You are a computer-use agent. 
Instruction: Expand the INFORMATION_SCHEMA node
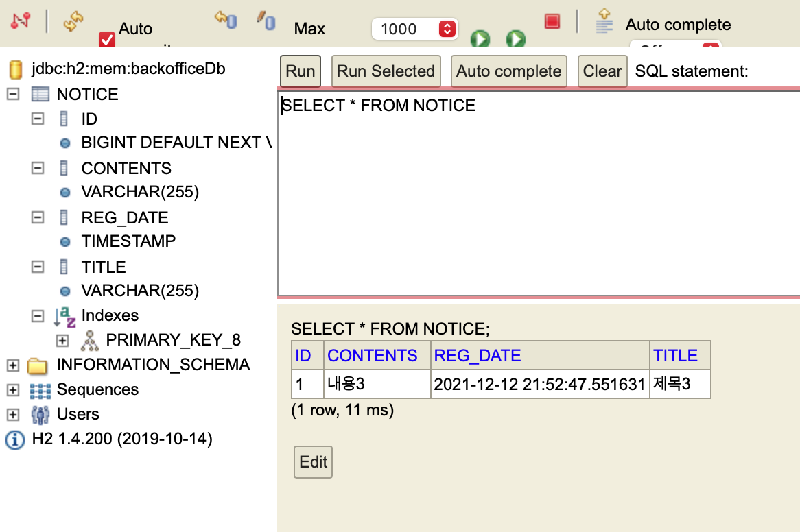[x=13, y=365]
